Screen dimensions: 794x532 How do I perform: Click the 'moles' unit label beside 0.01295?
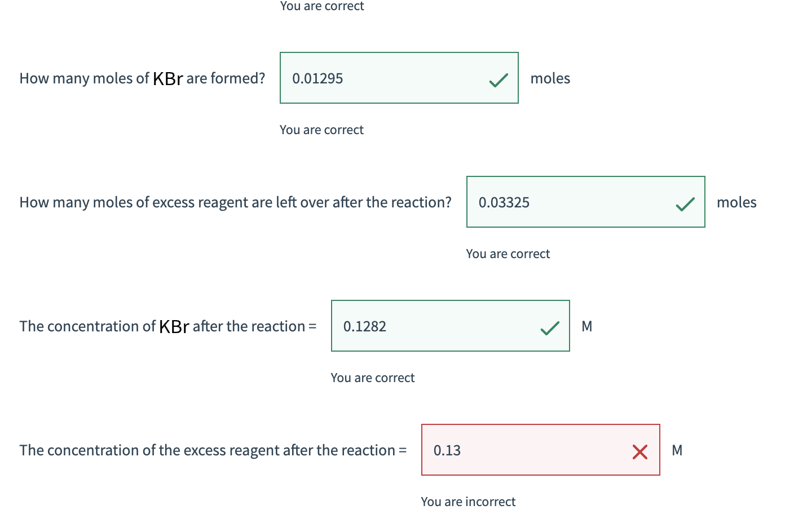(550, 78)
